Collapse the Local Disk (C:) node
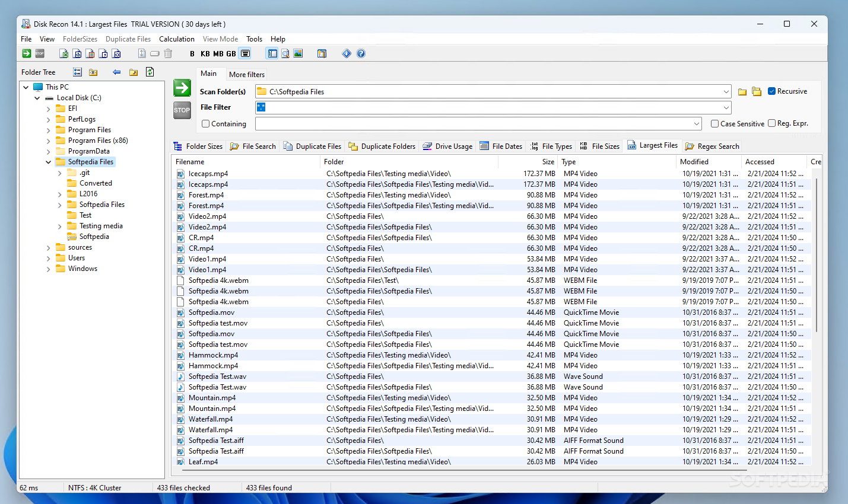 point(37,98)
